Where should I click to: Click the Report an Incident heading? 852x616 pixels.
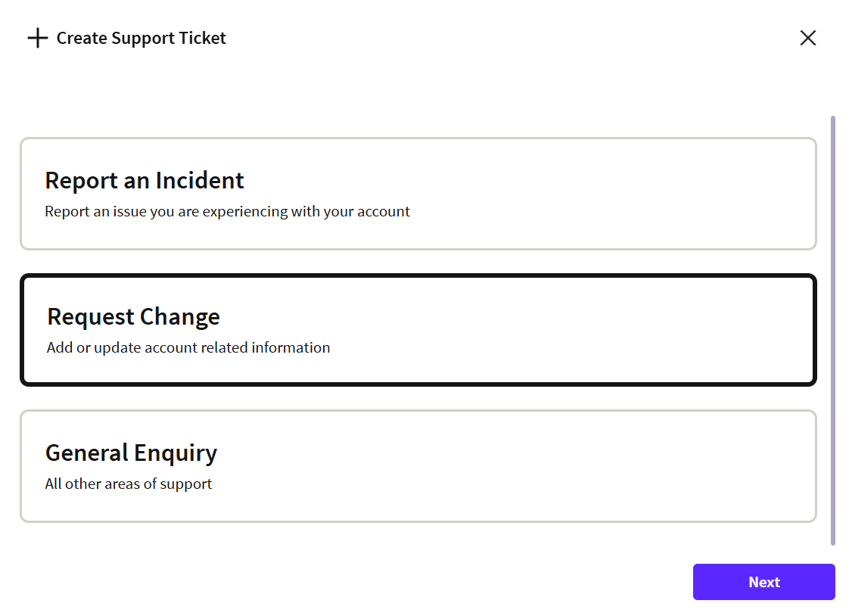(145, 180)
